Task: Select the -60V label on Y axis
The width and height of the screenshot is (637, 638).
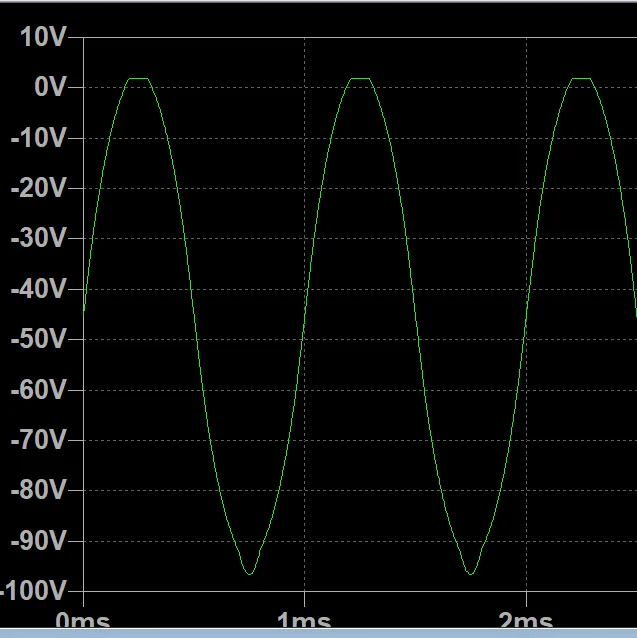Action: pos(37,389)
